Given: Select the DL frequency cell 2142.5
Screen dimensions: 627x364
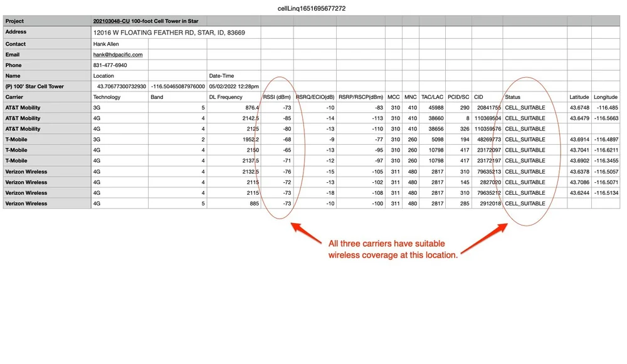Looking at the screenshot, I should click(250, 118).
